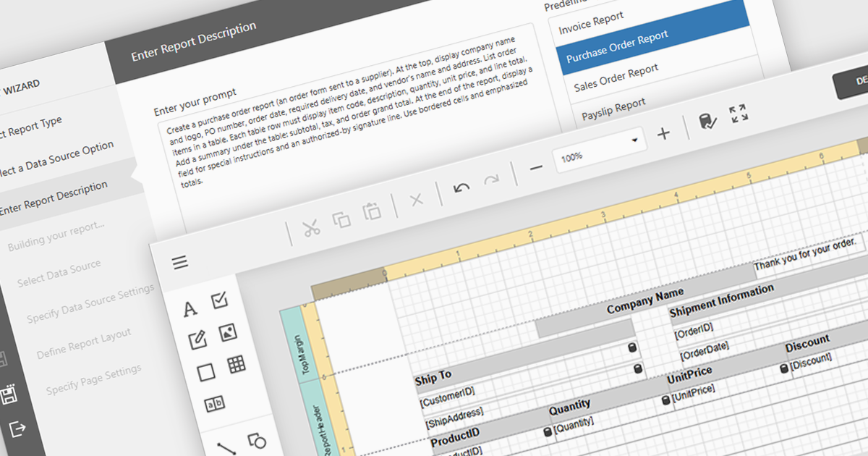This screenshot has width=868, height=456.
Task: Toggle full screen mode icon
Action: 739,113
